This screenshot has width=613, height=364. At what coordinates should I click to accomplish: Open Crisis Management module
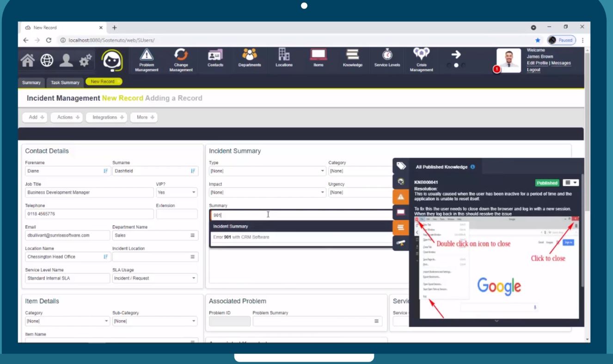(422, 61)
